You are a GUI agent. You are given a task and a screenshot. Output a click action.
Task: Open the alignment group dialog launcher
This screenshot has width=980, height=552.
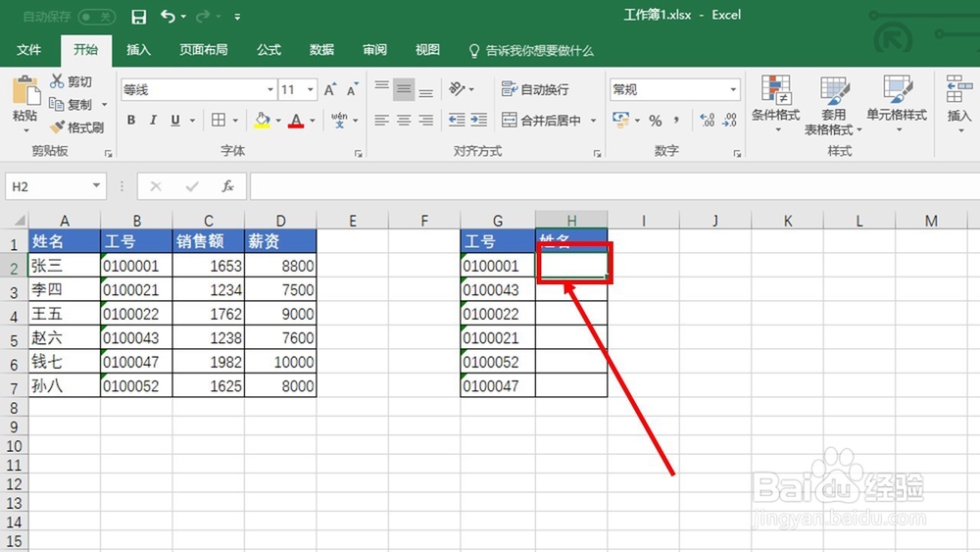tap(597, 153)
